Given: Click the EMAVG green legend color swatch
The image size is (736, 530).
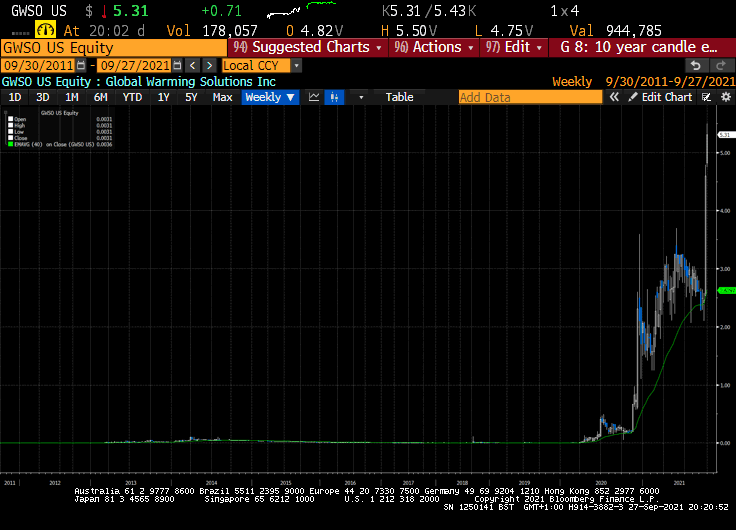Looking at the screenshot, I should point(11,145).
